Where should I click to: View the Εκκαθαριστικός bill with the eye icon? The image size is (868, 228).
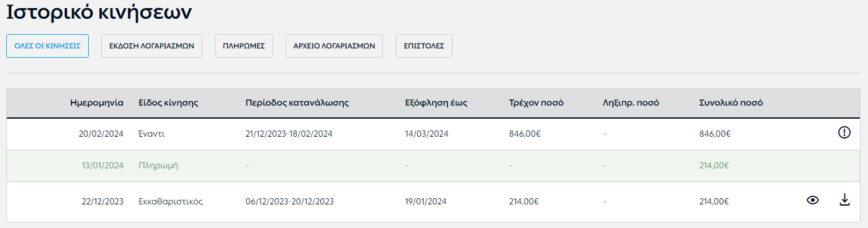coord(812,200)
